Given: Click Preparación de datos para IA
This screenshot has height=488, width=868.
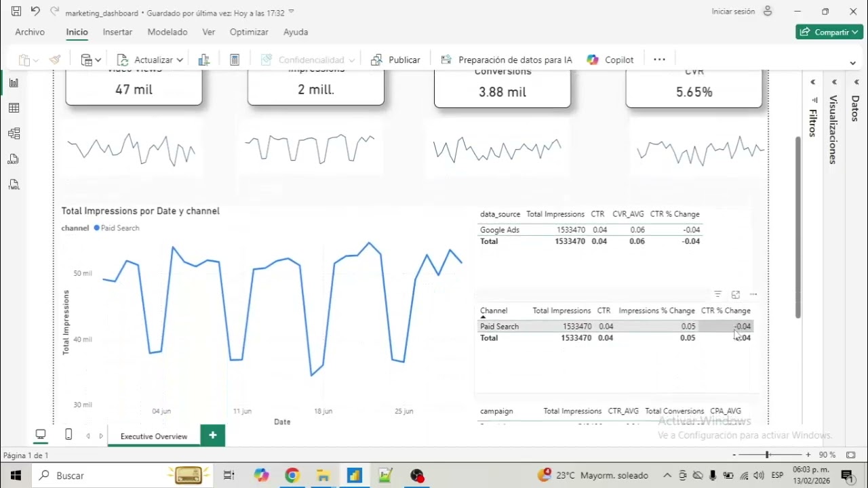Looking at the screenshot, I should [507, 60].
